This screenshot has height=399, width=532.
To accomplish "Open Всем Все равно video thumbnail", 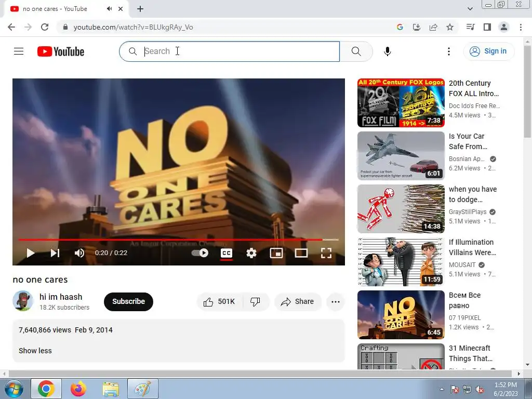I will (401, 315).
